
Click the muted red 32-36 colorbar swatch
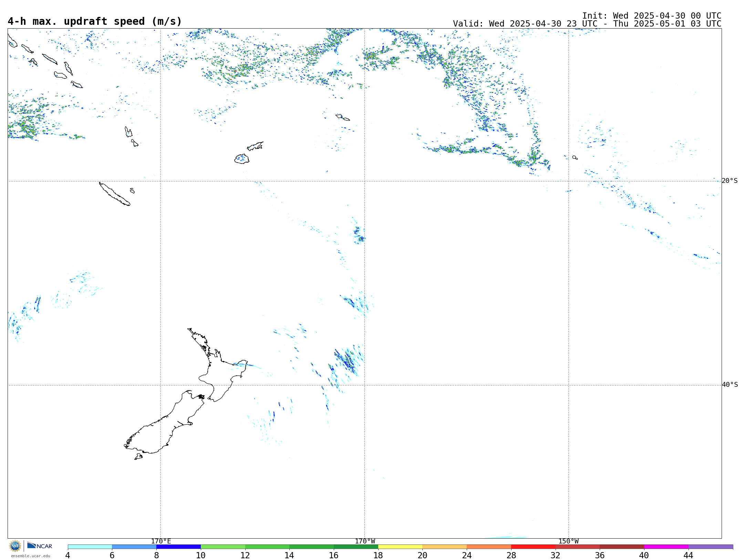tap(578, 547)
